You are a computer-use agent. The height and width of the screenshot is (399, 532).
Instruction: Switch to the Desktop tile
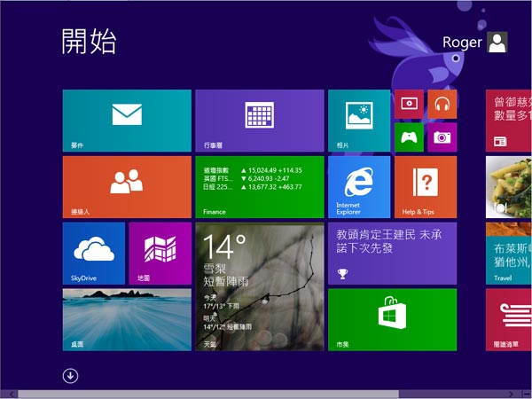127,319
